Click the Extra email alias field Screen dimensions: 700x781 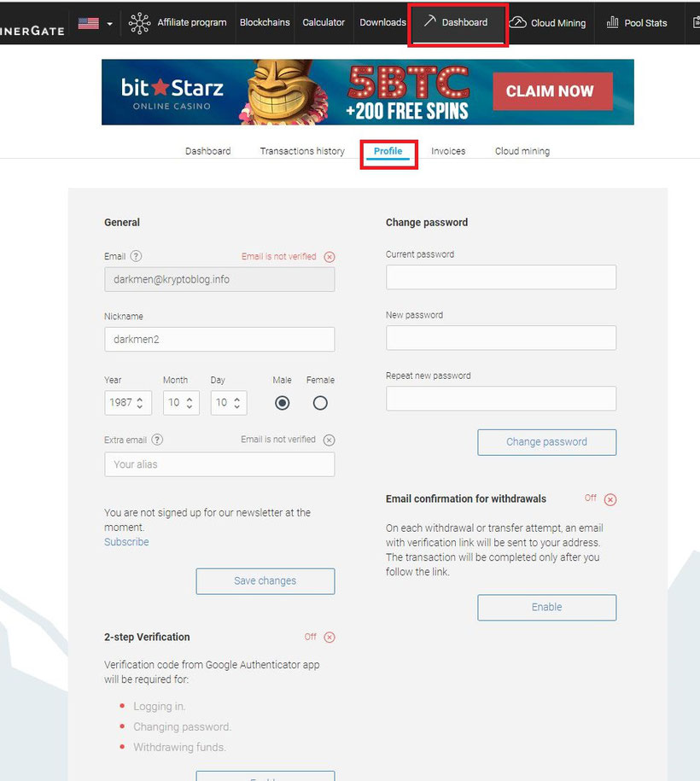tap(219, 464)
